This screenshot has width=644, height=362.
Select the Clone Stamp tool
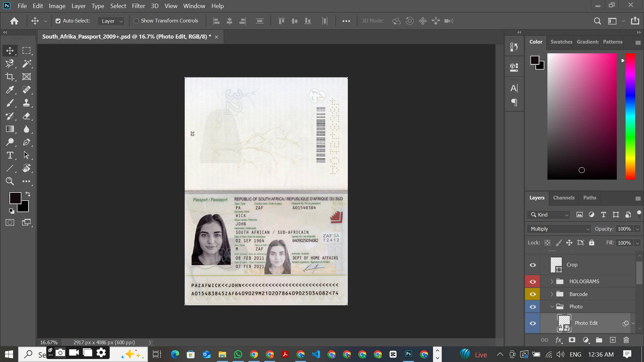pyautogui.click(x=27, y=103)
